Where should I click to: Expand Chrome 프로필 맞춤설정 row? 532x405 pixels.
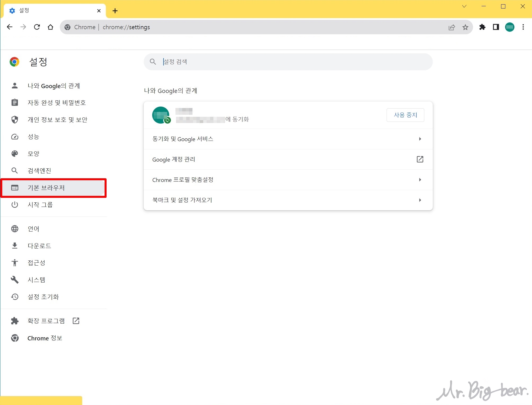click(288, 180)
